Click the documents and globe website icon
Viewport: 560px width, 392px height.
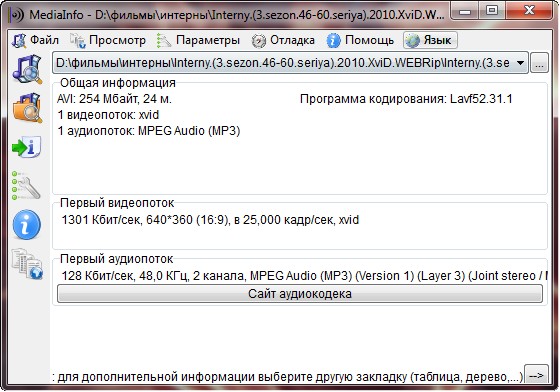(x=27, y=264)
